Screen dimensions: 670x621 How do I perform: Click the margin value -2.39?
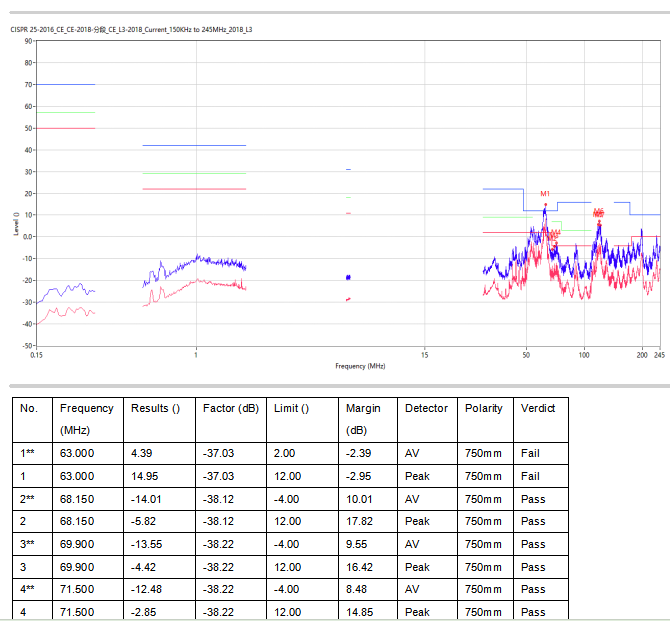click(x=358, y=453)
